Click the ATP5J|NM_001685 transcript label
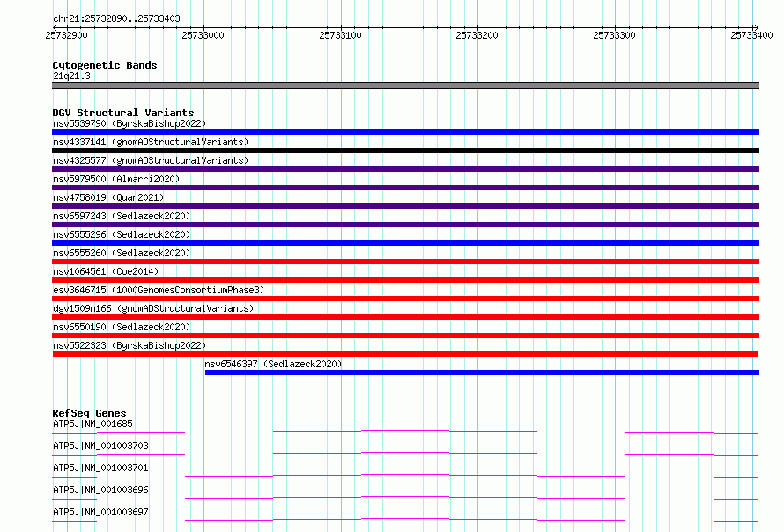Image resolution: width=784 pixels, height=532 pixels. pyautogui.click(x=92, y=424)
